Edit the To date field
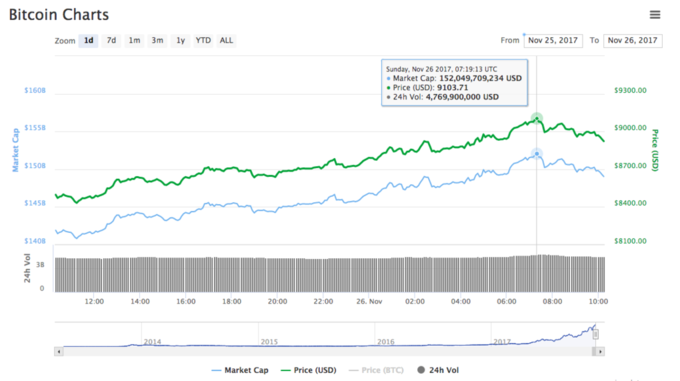 pos(633,40)
